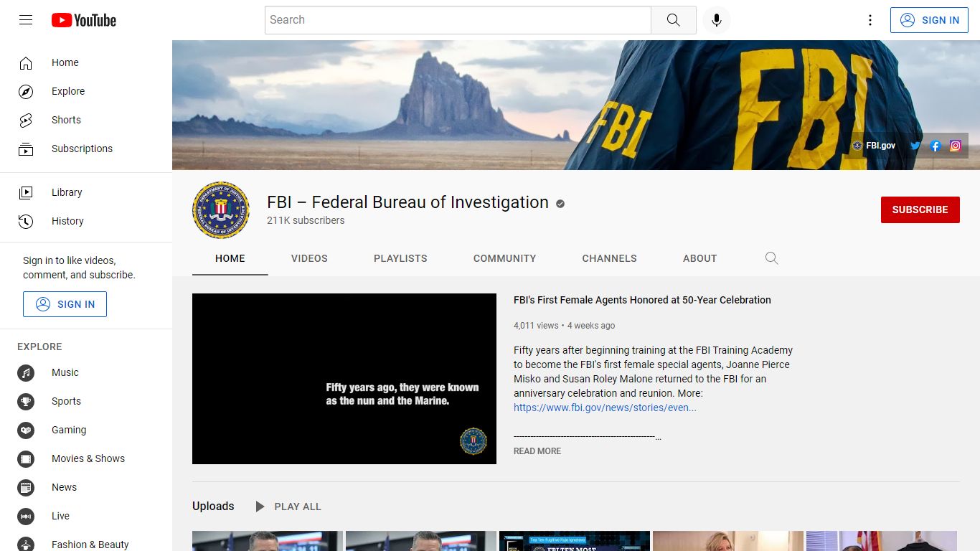Open the hamburger guide menu
The width and height of the screenshot is (980, 551).
(x=26, y=20)
